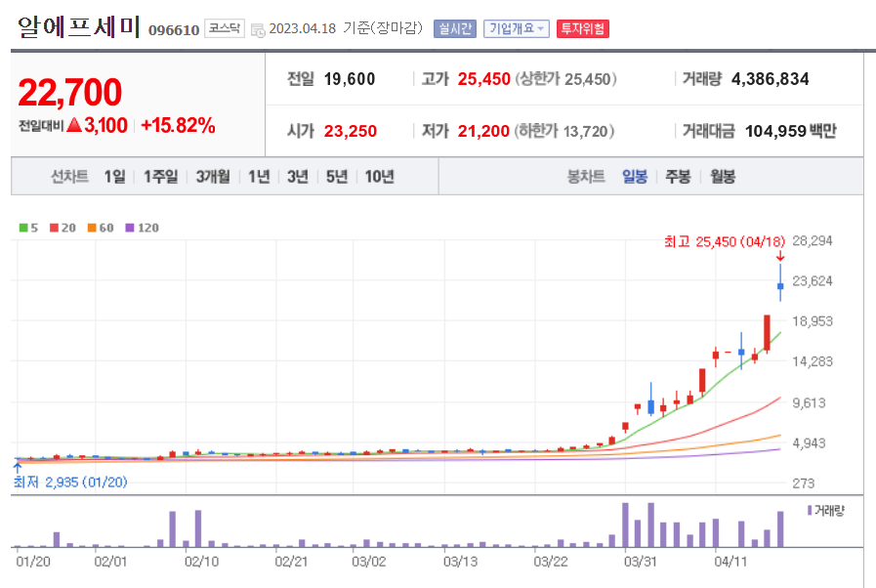
Task: Click the calendar icon beside 2023.04.18
Action: [x=258, y=30]
